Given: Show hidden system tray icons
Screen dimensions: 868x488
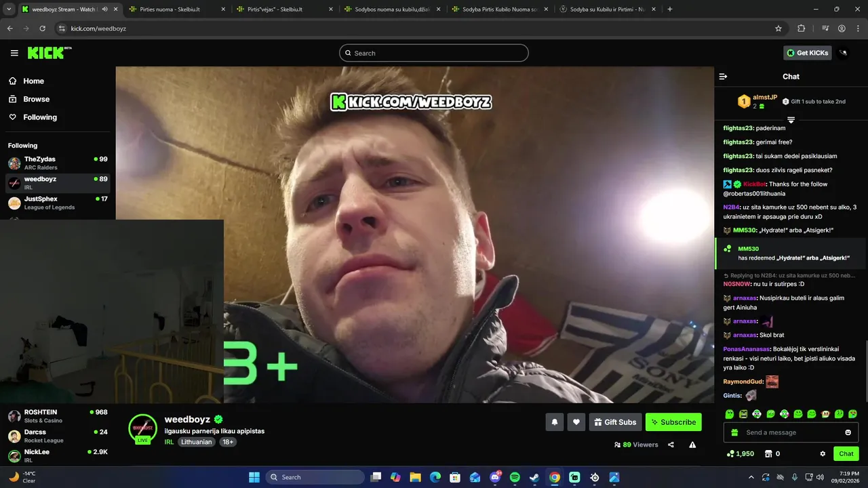Looking at the screenshot, I should click(751, 477).
